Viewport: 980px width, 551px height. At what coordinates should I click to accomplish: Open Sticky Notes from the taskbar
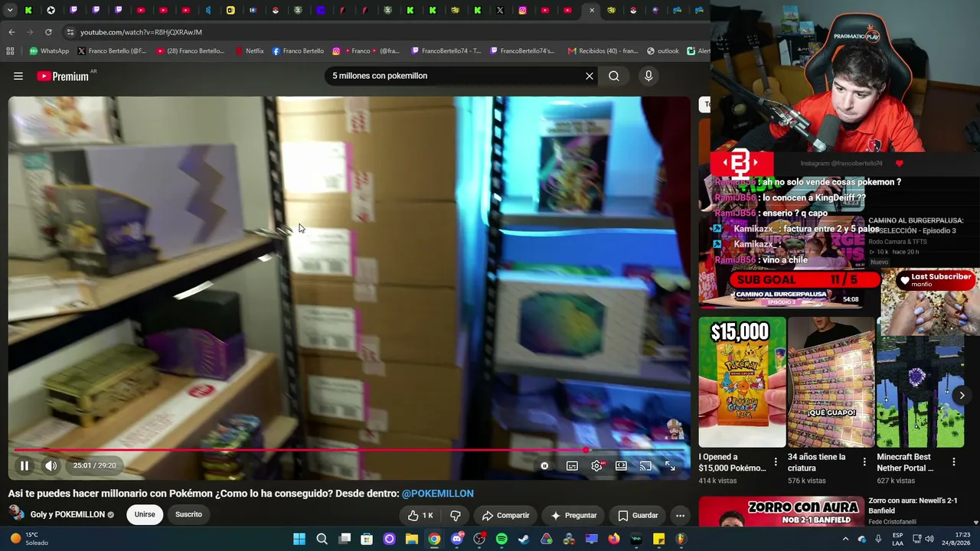tap(658, 539)
